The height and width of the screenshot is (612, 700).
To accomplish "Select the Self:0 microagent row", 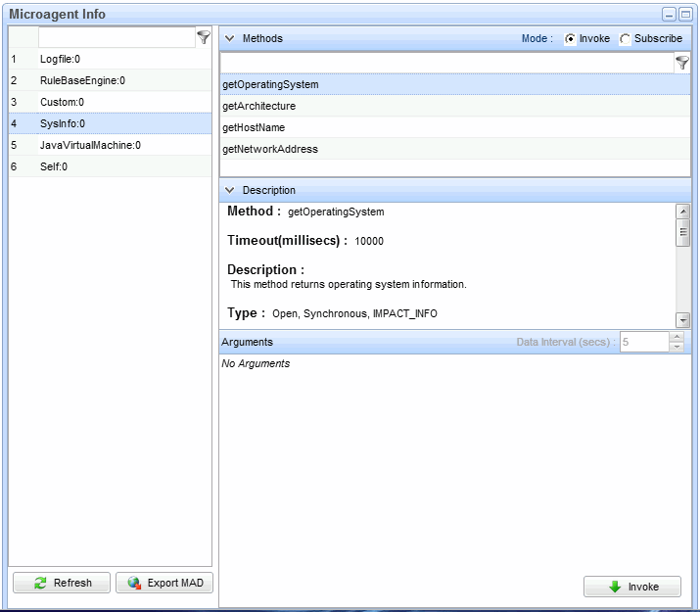I will [110, 166].
